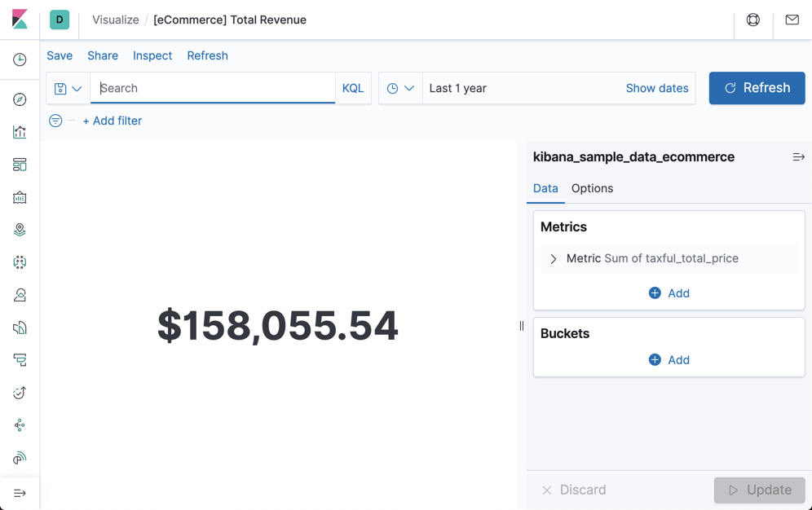Click the panel resize handle

(522, 326)
